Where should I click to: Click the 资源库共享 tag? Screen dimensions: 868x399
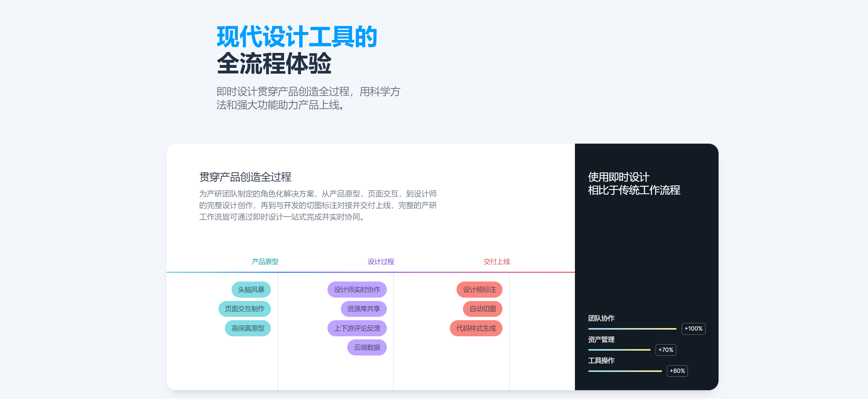364,309
